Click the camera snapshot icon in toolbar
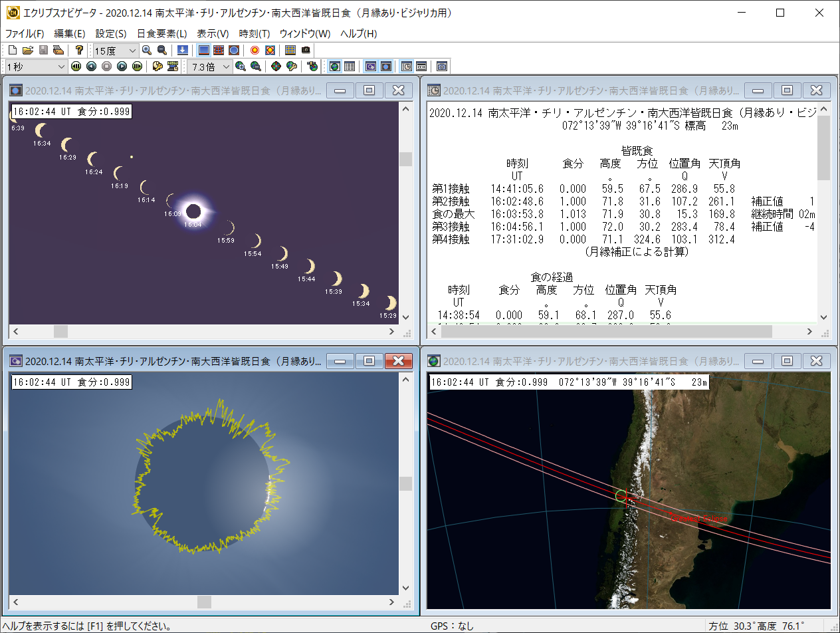The height and width of the screenshot is (633, 840). (x=306, y=50)
